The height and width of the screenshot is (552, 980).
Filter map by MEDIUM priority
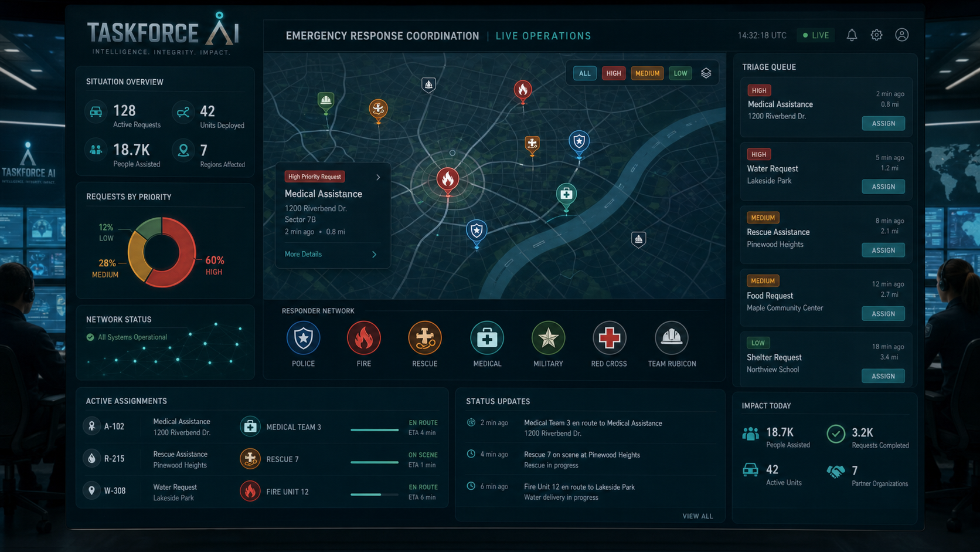click(x=647, y=73)
